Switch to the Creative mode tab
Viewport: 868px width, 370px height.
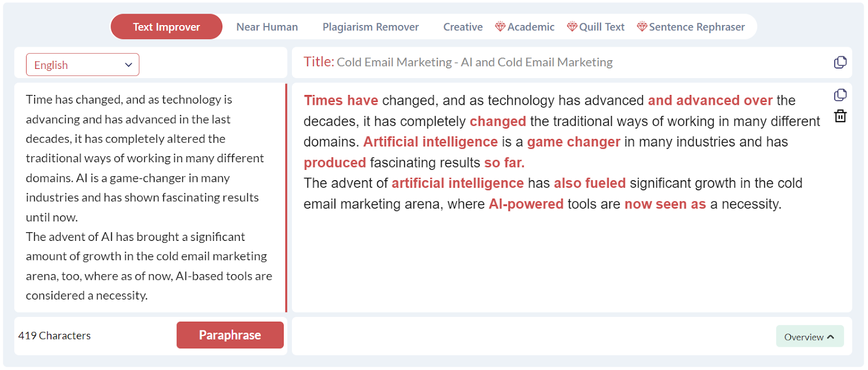pyautogui.click(x=463, y=27)
